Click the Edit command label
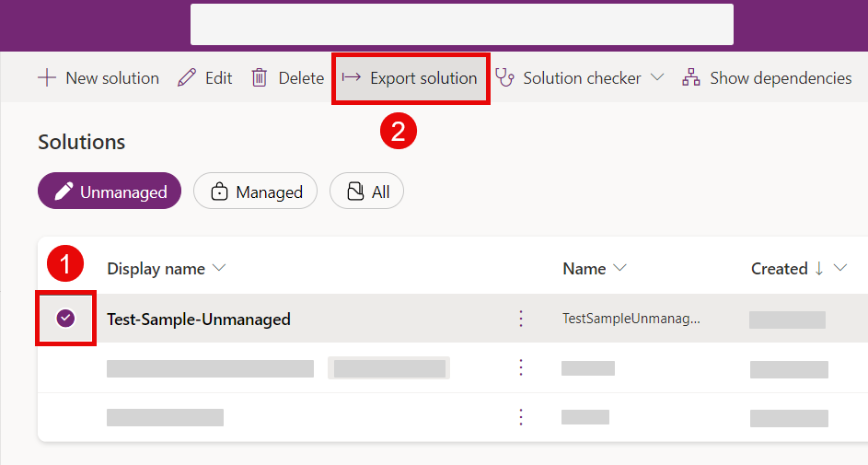Viewport: 868px width, 465px height. tap(219, 78)
